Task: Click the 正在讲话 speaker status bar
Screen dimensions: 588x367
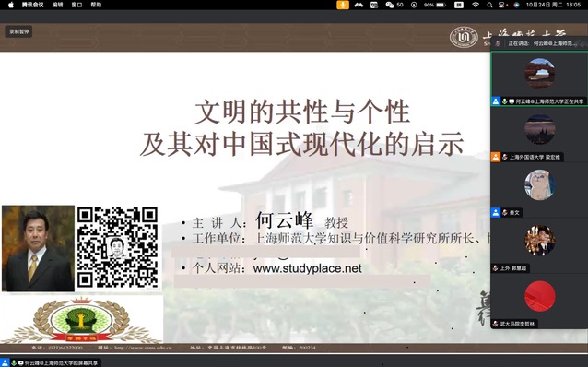Action: point(539,43)
